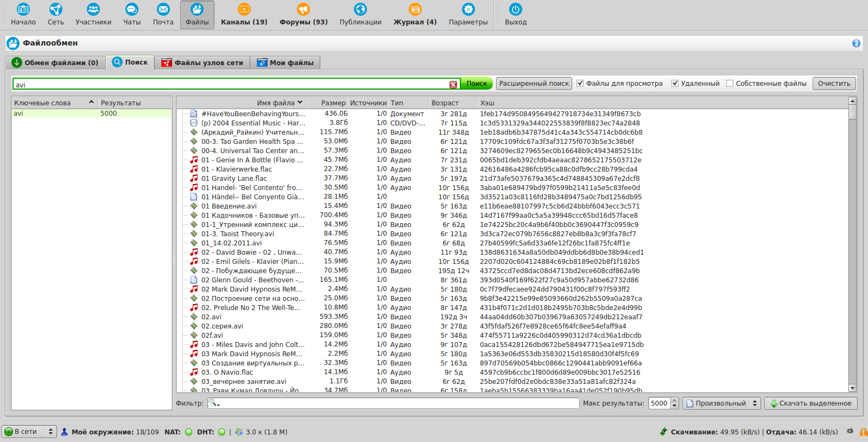Screen dimensions: 868x442
Task: Open Журнал (4) log feed
Action: click(x=415, y=15)
